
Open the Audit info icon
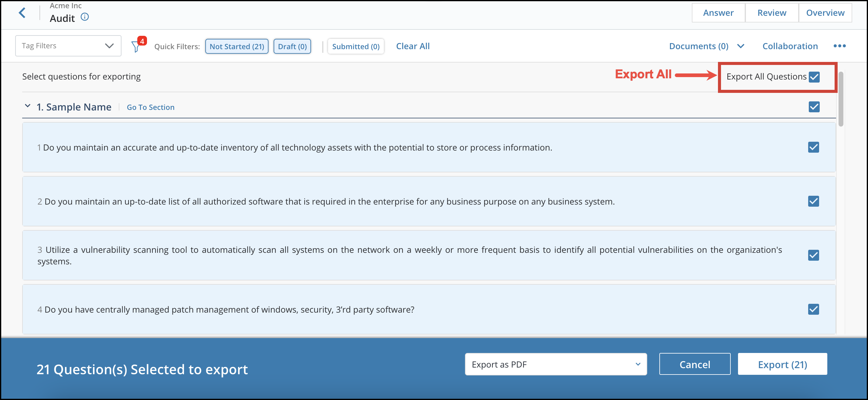[84, 17]
